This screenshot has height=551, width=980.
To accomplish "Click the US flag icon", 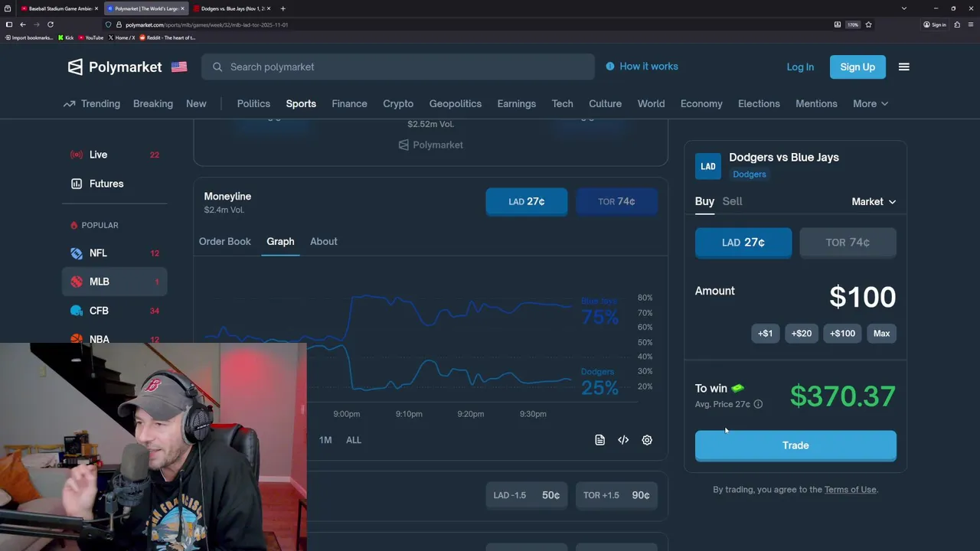I will [x=179, y=67].
